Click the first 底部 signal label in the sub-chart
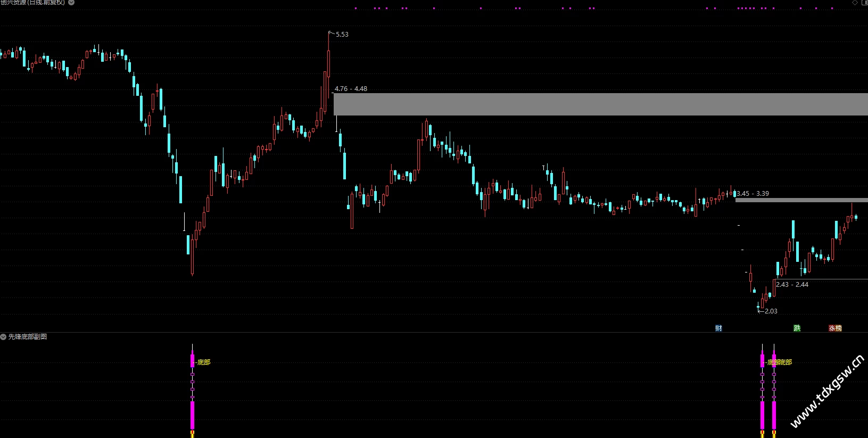Image resolution: width=868 pixels, height=438 pixels. 204,362
